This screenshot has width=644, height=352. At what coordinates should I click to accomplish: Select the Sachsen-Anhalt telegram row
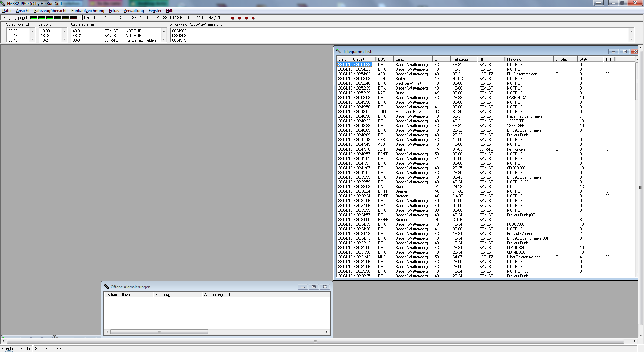(x=486, y=83)
